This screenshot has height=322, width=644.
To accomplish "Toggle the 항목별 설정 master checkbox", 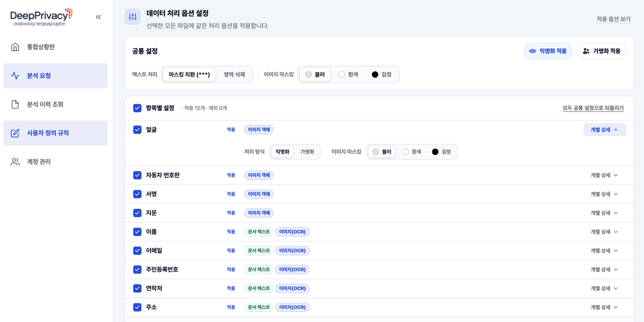I will (137, 108).
